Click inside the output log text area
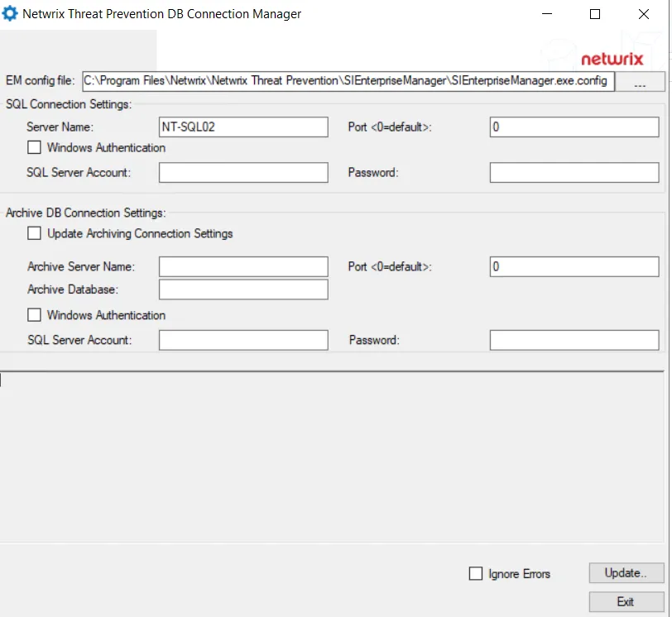The image size is (672, 617). [332, 457]
